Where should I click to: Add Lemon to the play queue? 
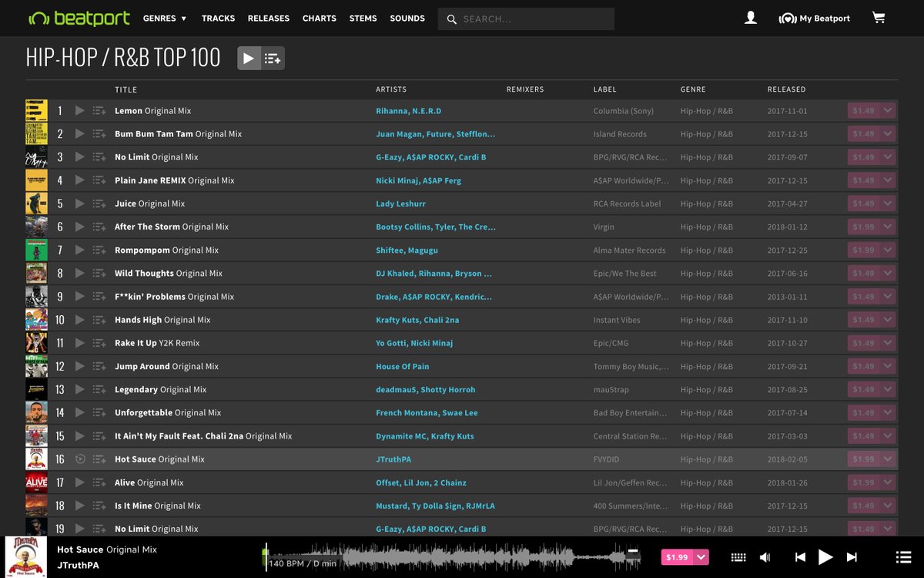(99, 110)
